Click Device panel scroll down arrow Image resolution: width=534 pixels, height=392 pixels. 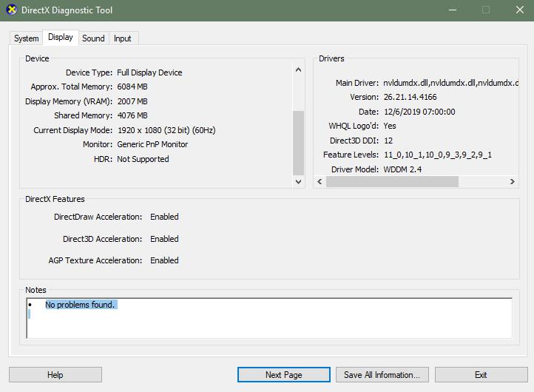point(298,181)
